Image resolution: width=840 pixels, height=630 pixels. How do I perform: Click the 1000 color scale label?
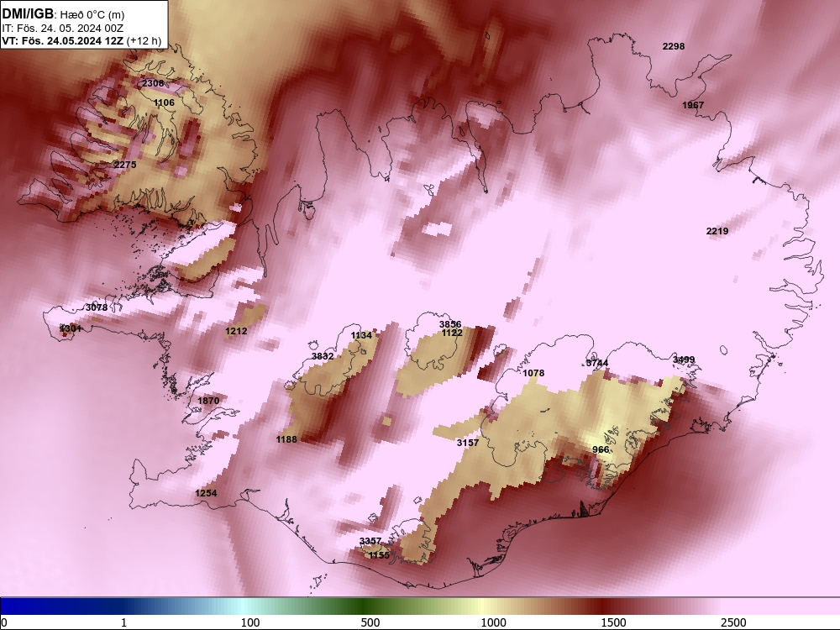(x=493, y=622)
